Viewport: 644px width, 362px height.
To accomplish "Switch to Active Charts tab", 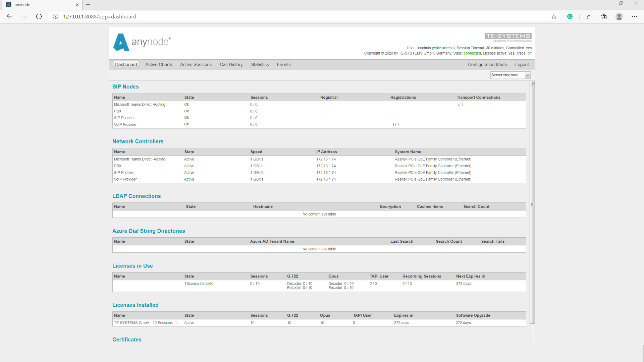I will [158, 64].
